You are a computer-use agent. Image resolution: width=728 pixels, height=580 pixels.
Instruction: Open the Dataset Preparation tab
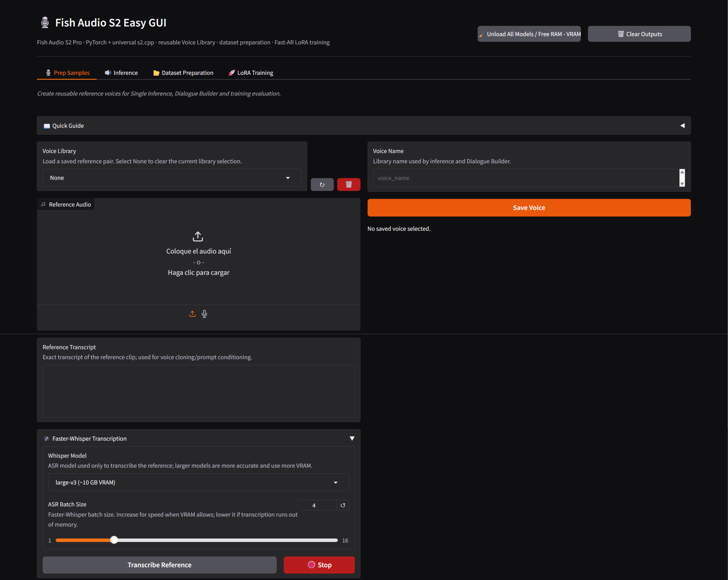pos(183,73)
